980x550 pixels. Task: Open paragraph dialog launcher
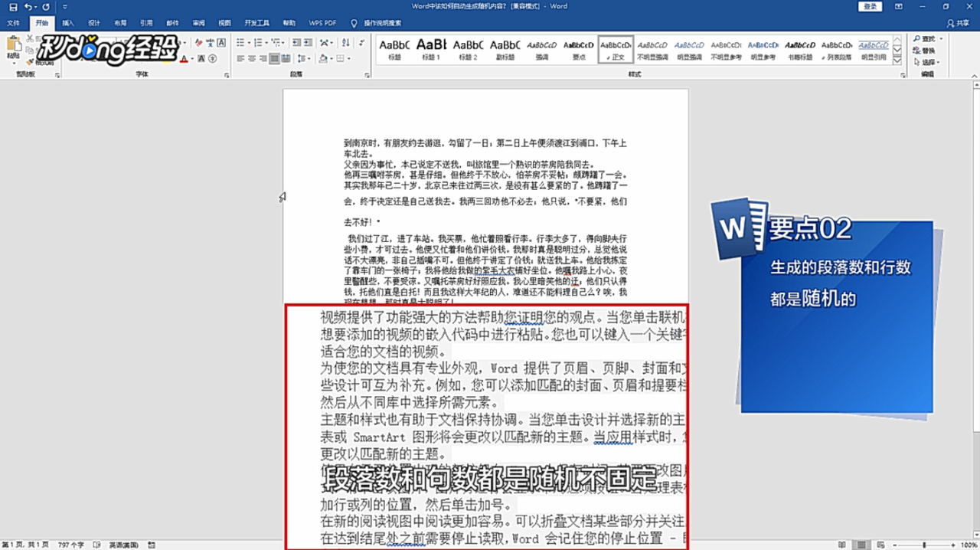pos(366,75)
